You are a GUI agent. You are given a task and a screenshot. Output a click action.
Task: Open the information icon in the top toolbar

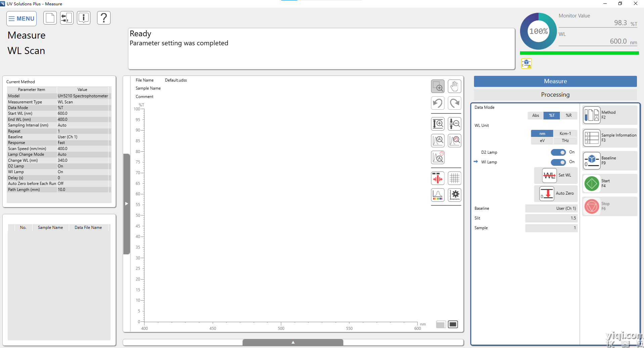(84, 18)
